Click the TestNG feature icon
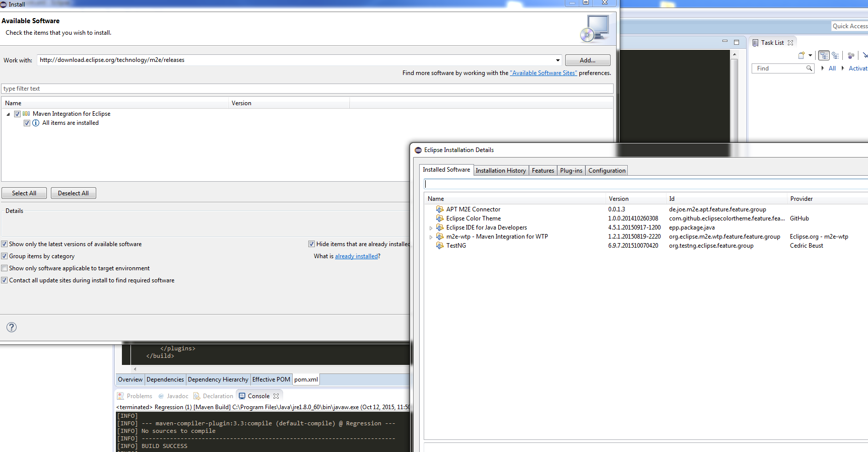This screenshot has height=452, width=868. (440, 246)
